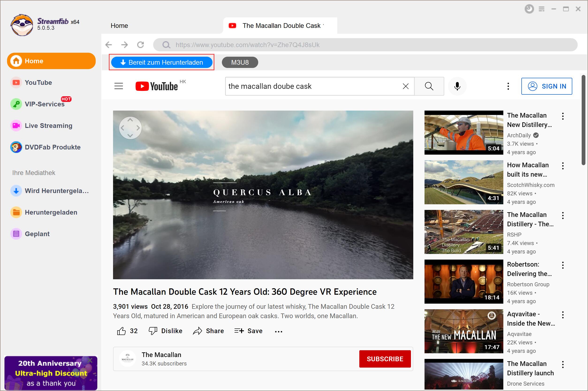Open The Macallan Distillery launch title
588x391 pixels.
click(x=530, y=368)
